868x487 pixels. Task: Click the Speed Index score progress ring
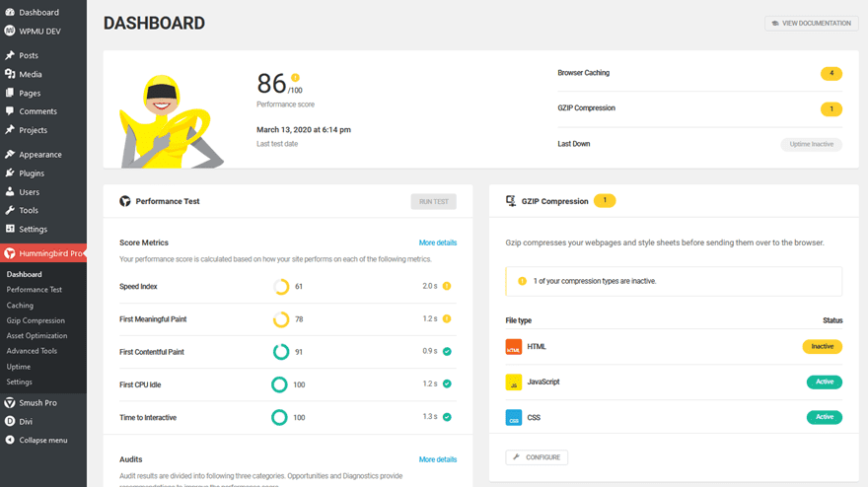click(281, 287)
